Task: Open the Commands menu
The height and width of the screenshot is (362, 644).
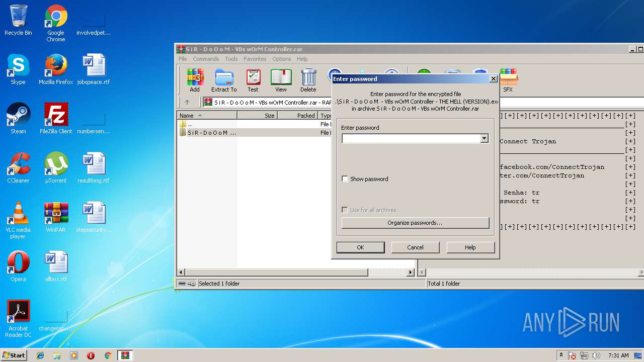Action: tap(206, 59)
